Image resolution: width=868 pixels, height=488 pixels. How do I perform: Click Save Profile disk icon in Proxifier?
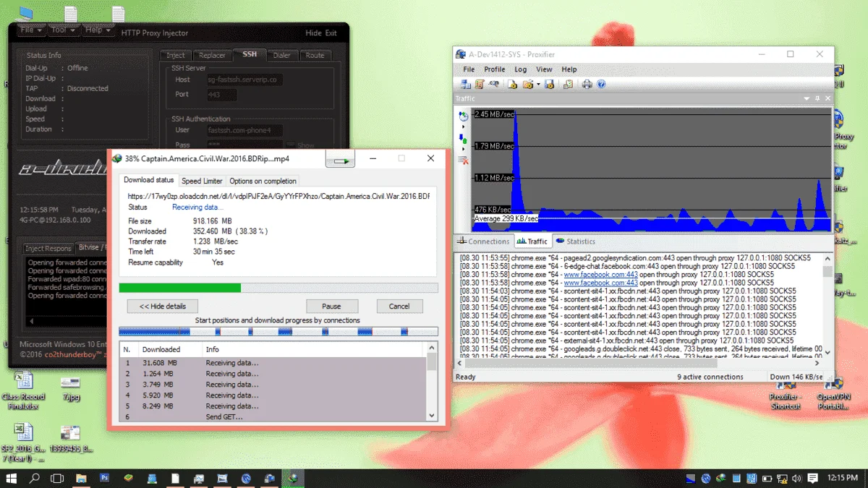549,84
